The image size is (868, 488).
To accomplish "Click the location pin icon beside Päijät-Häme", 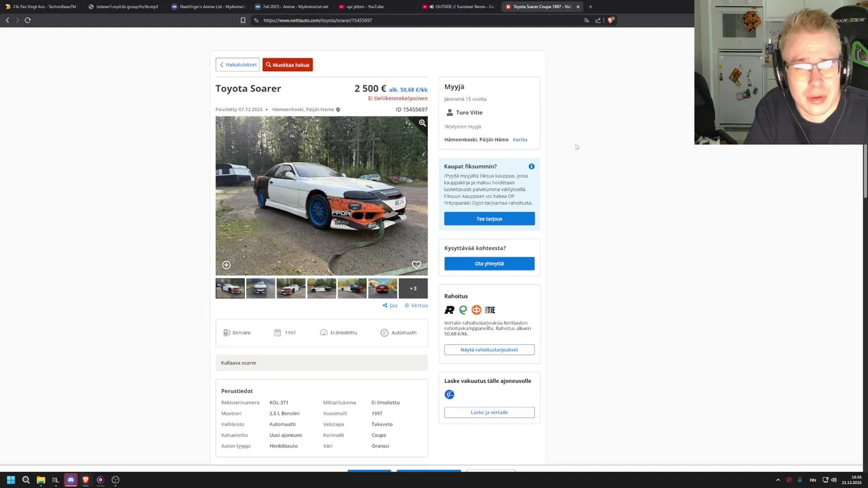I will coord(338,109).
